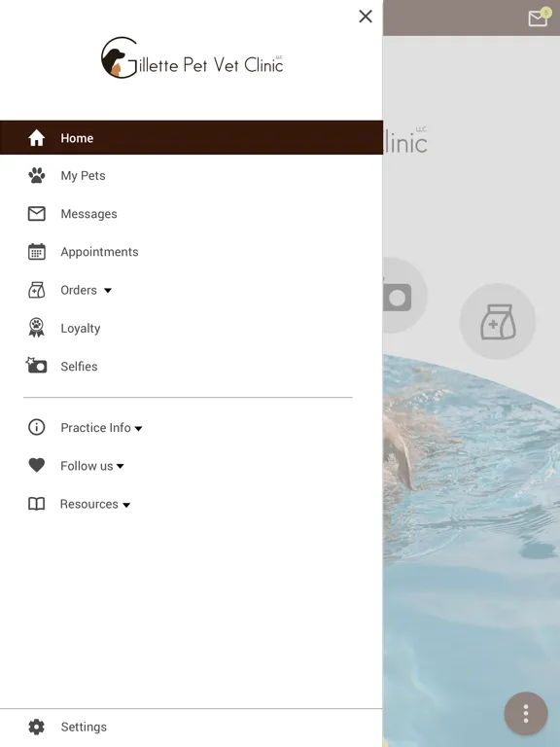This screenshot has width=560, height=747.
Task: Click the Gillette Pet Vet Clinic logo
Action: [x=192, y=58]
